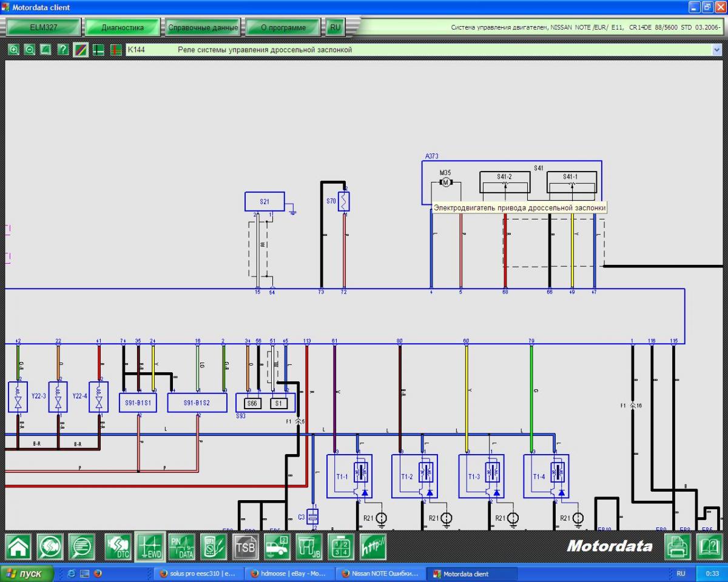The width and height of the screenshot is (728, 582).
Task: Click the S70 component symbol
Action: point(344,201)
